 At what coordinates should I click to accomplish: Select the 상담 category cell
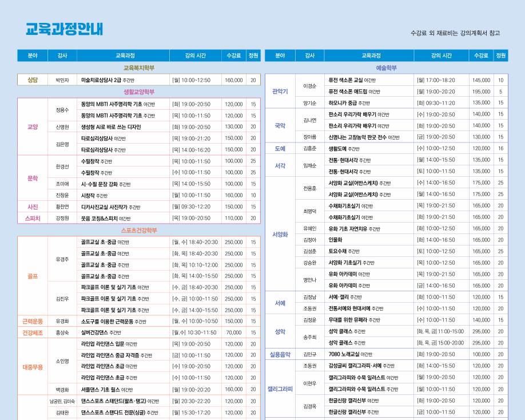33,80
